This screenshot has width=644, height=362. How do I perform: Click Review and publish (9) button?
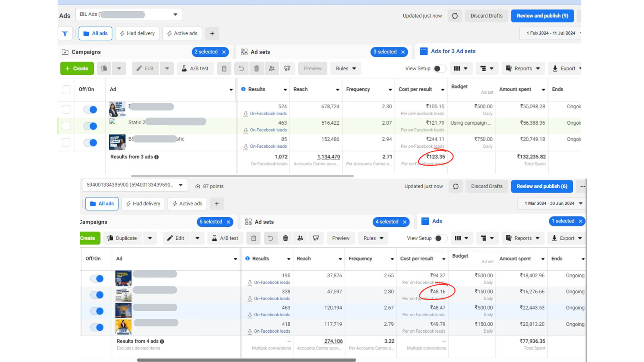[x=542, y=16]
